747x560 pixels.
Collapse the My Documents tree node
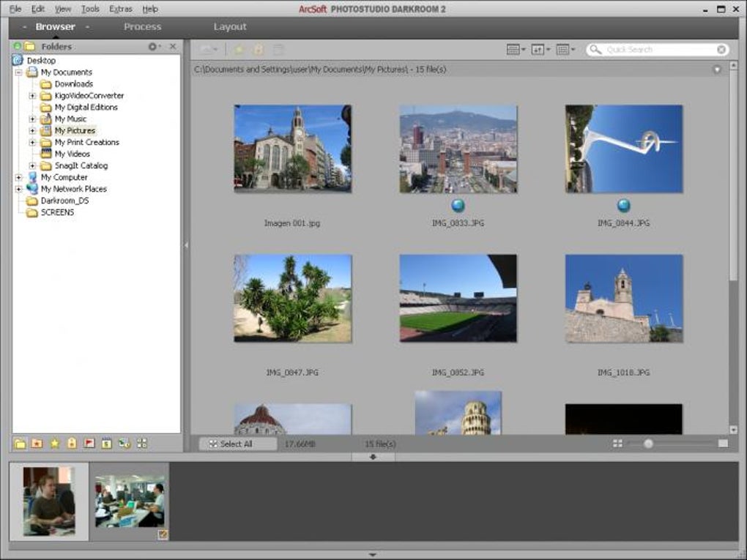18,72
